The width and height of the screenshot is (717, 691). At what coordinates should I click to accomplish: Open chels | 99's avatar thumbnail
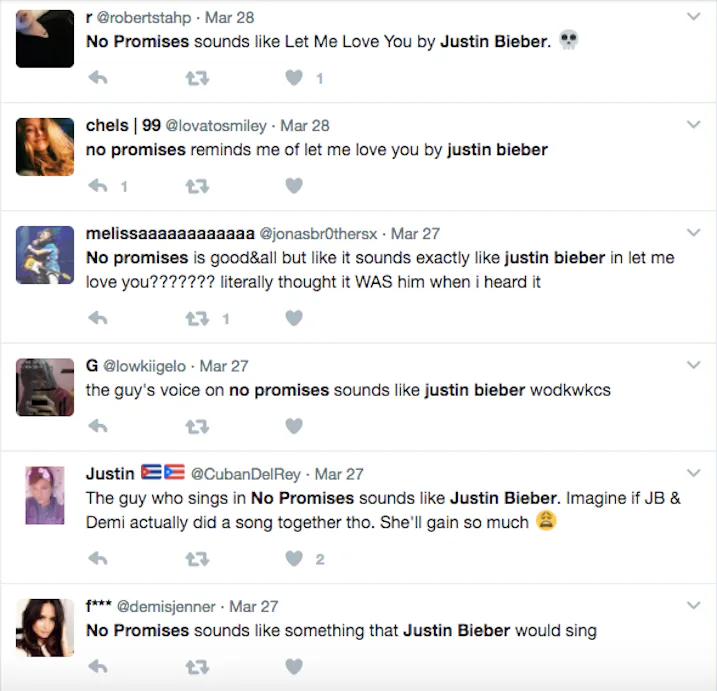[x=45, y=147]
